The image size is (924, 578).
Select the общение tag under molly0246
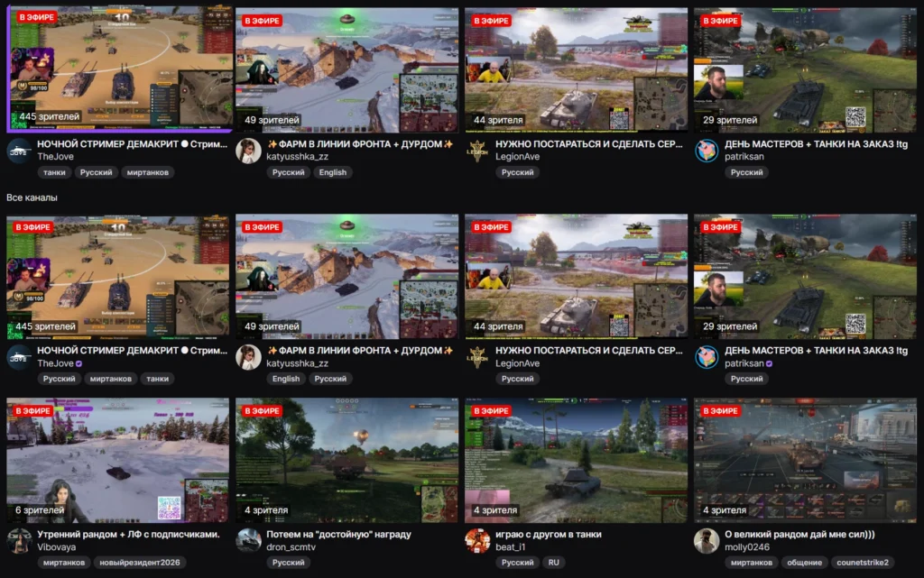pos(804,563)
